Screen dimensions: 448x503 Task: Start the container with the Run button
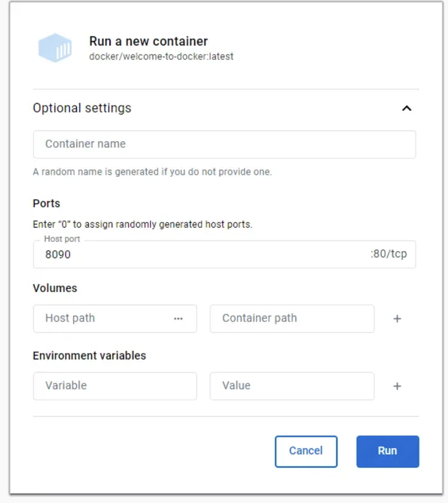point(387,451)
